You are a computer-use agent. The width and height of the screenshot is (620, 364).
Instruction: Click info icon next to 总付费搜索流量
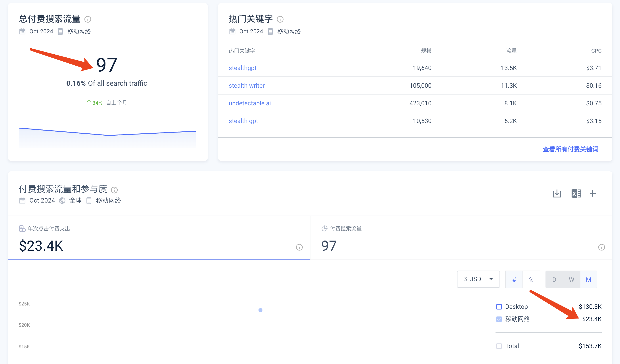[x=88, y=19]
